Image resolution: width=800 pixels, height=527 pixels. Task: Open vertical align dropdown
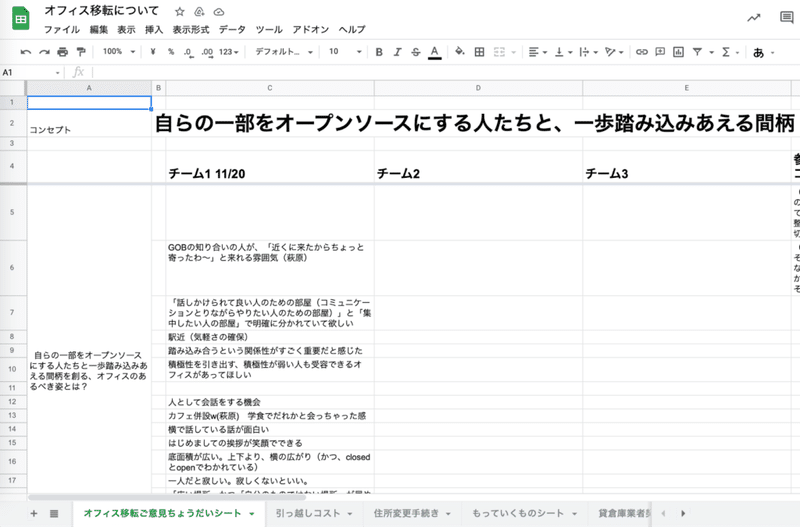[563, 52]
